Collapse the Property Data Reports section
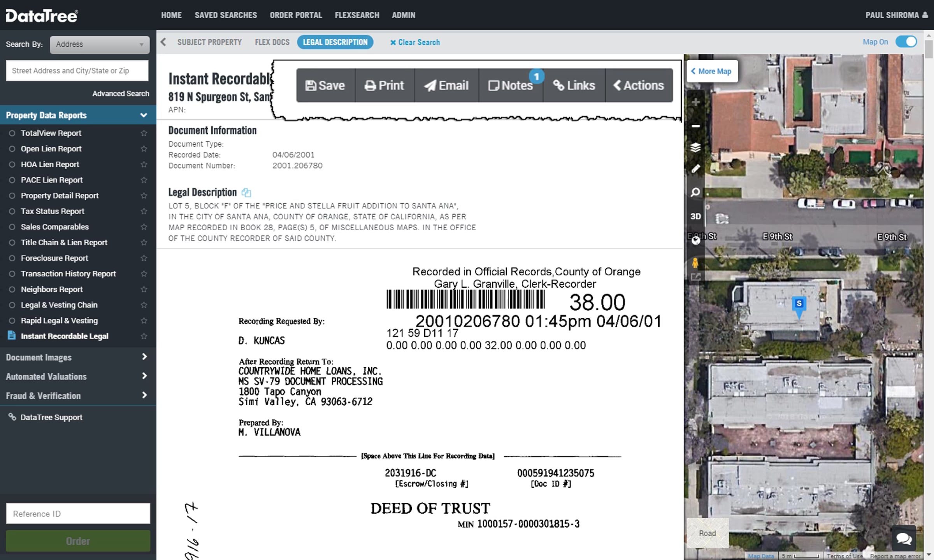Viewport: 934px width, 560px height. point(78,115)
